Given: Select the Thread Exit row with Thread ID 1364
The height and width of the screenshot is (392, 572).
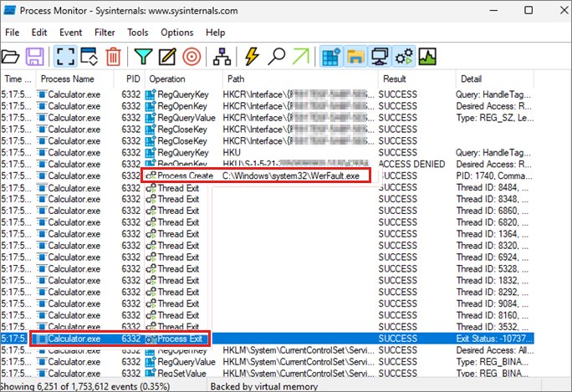Looking at the screenshot, I should click(x=267, y=234).
